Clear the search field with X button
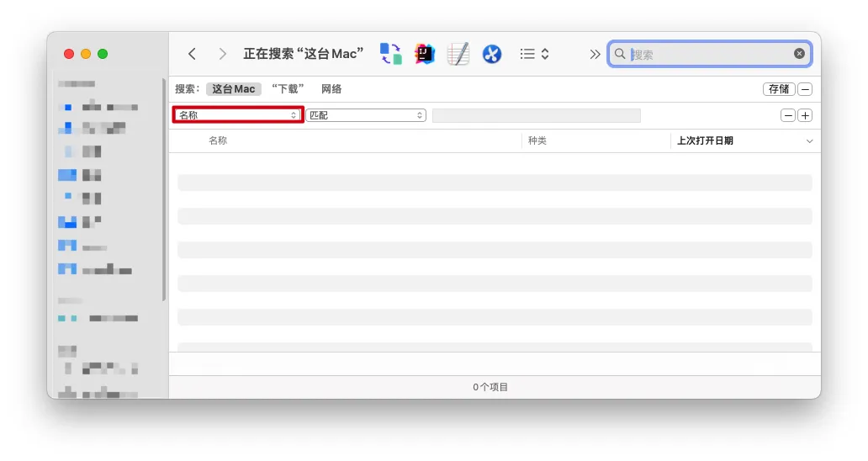The image size is (868, 461). [x=799, y=54]
